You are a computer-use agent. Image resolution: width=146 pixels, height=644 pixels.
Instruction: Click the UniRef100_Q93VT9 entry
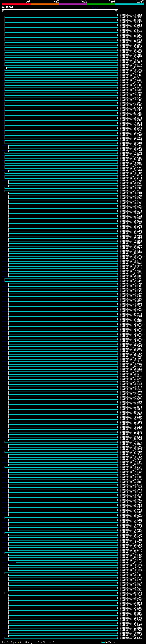coord(131,32)
